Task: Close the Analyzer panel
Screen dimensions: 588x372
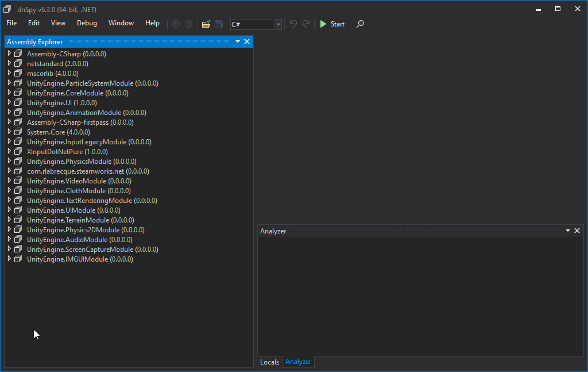Action: [577, 231]
